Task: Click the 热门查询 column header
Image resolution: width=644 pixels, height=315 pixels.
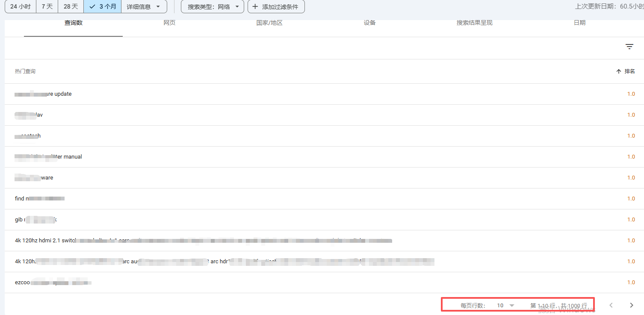Action: [25, 71]
